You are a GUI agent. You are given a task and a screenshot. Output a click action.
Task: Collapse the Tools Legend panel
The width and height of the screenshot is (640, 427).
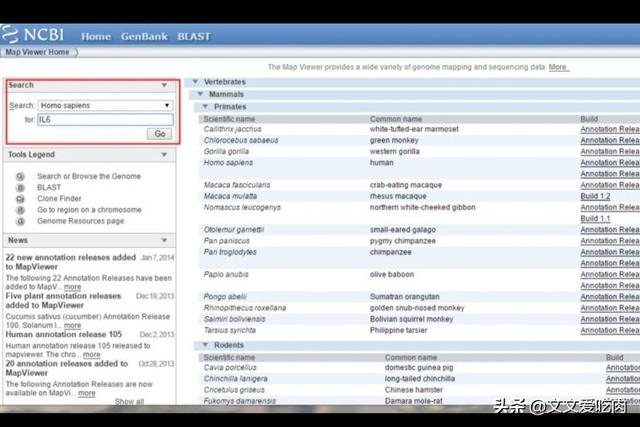[164, 155]
